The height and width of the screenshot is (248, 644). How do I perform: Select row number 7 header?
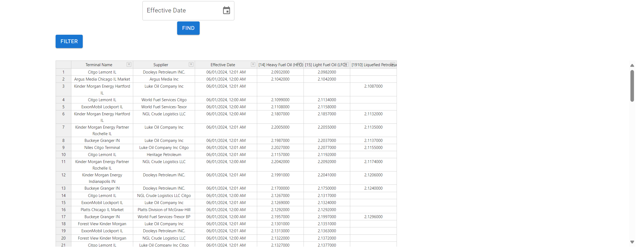pos(63,130)
